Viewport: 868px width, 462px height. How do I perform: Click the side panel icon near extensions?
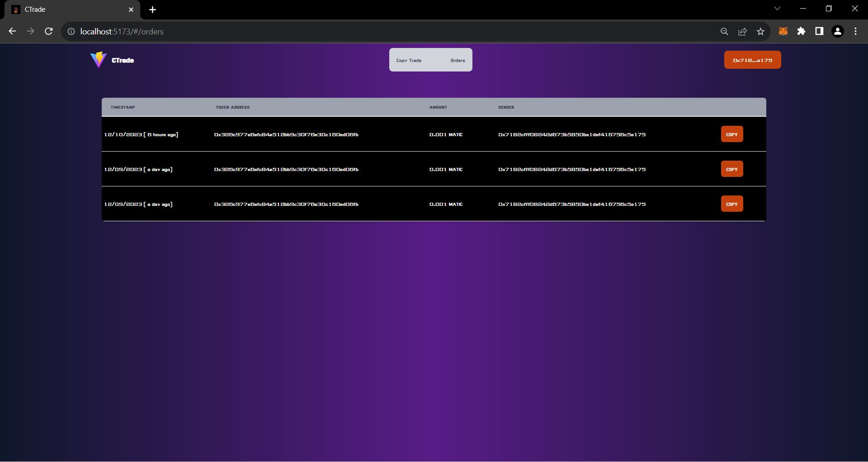click(820, 31)
